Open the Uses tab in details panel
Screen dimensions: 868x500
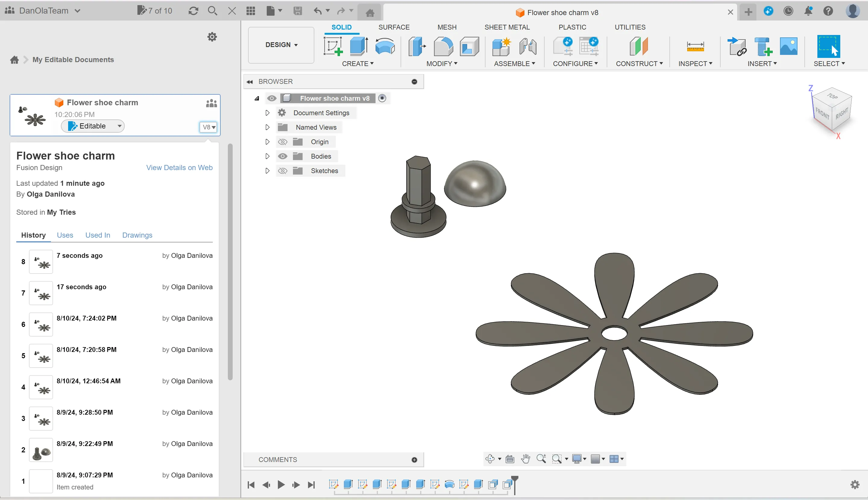[x=65, y=235]
